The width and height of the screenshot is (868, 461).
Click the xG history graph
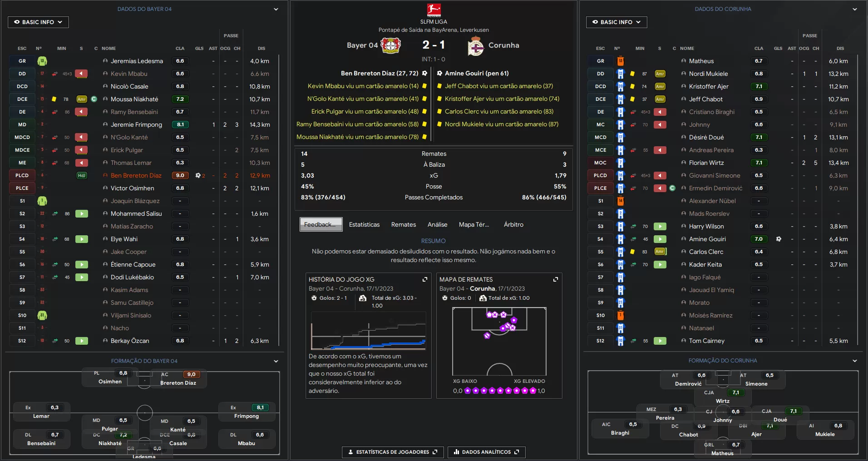pos(368,331)
